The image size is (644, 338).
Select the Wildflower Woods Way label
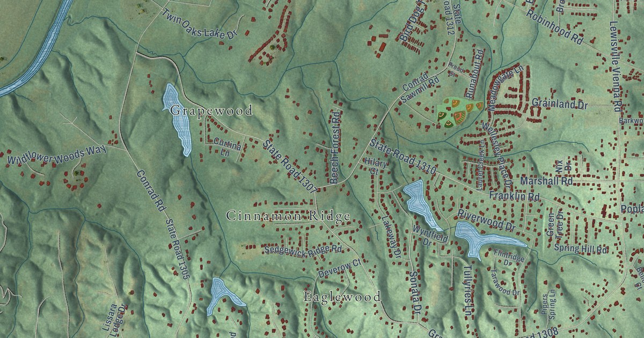coord(57,155)
